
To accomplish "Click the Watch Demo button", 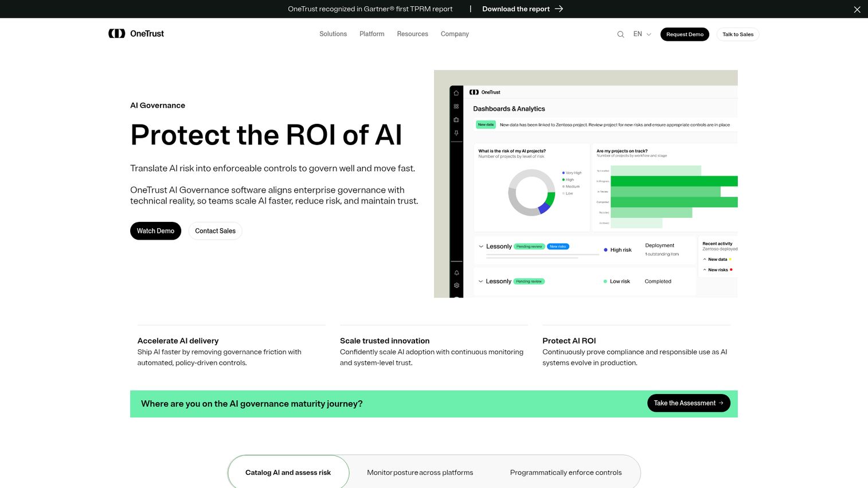I will click(155, 231).
